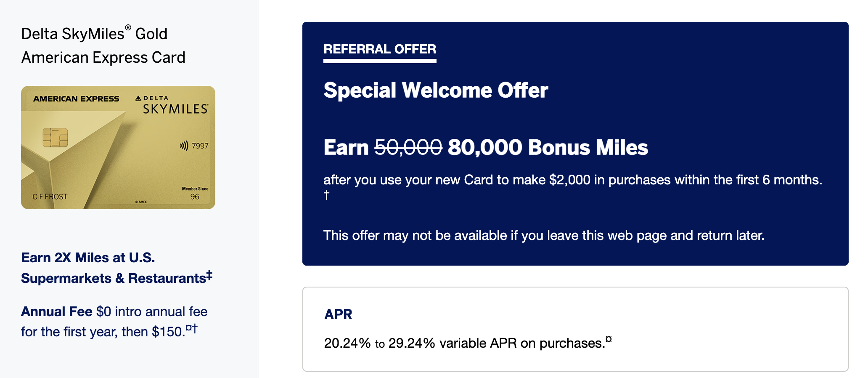The height and width of the screenshot is (378, 868).
Task: Click the chip graphic on the gold card
Action: (x=55, y=138)
